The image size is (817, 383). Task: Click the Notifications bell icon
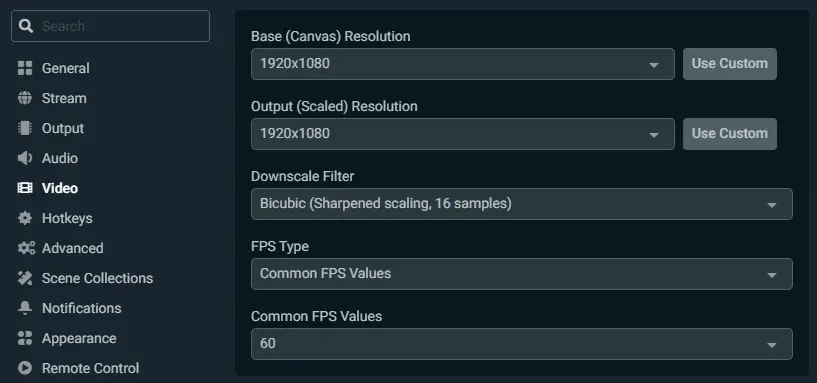[24, 308]
